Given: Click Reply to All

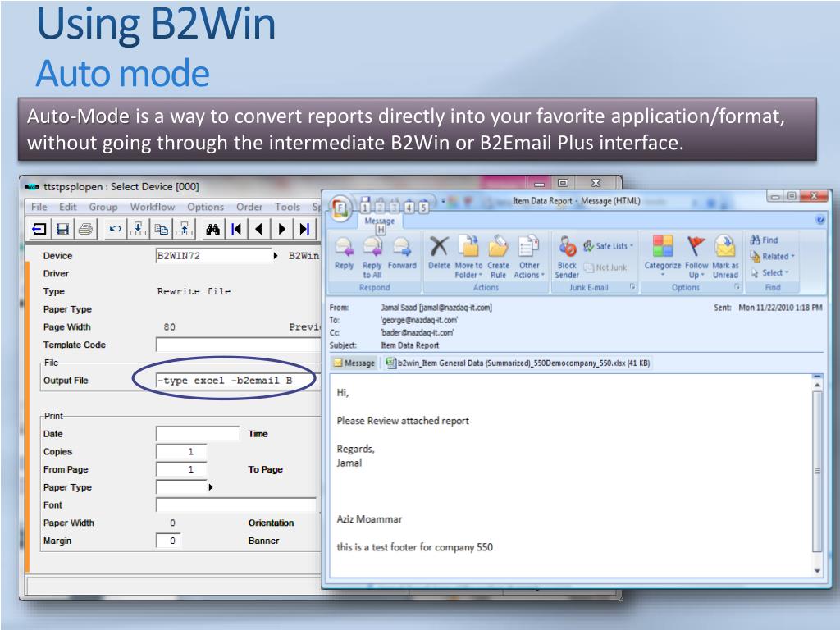Looking at the screenshot, I should tap(372, 257).
